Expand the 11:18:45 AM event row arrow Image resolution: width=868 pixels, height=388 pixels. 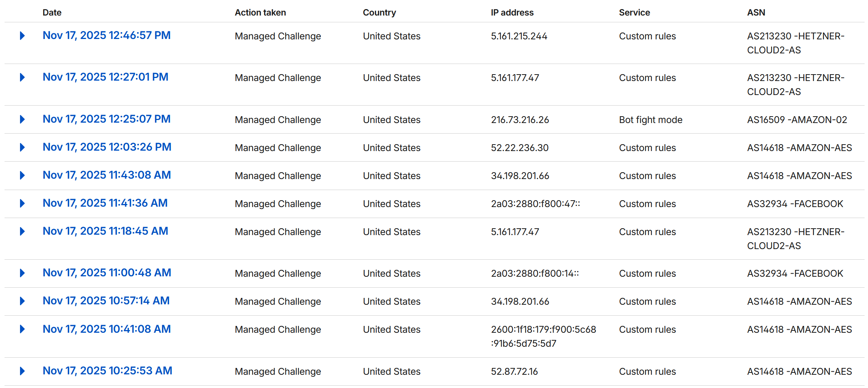(22, 231)
